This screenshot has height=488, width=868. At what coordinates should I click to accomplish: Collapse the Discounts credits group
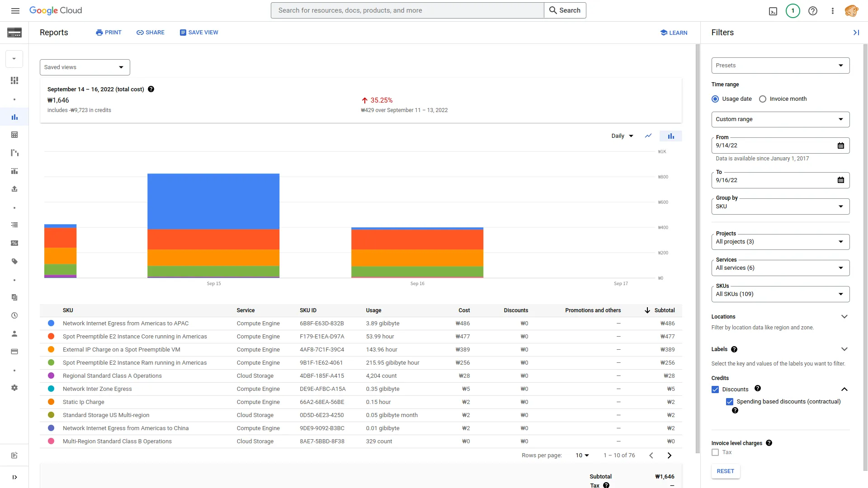click(844, 389)
